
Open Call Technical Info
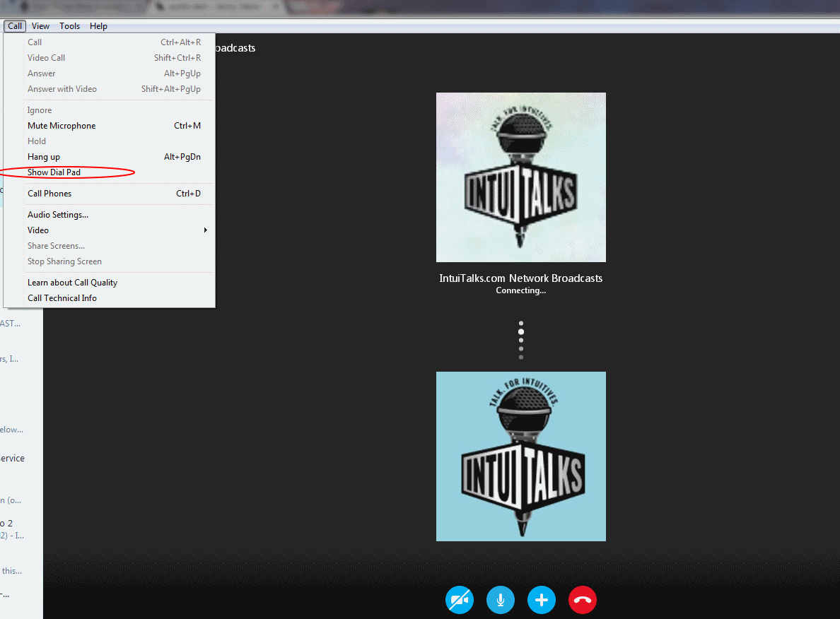[x=110, y=298]
